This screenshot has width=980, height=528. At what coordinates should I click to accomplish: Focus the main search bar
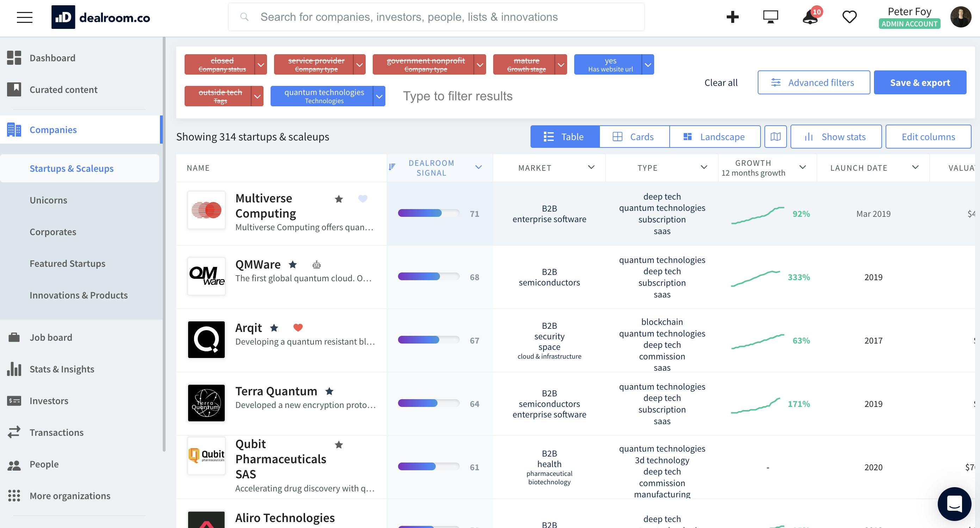click(436, 17)
